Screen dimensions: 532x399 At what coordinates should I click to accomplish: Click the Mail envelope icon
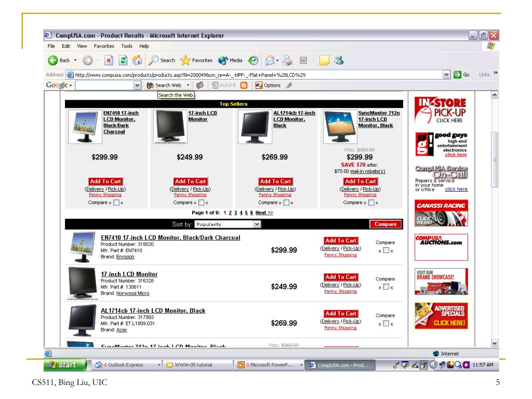coord(270,60)
